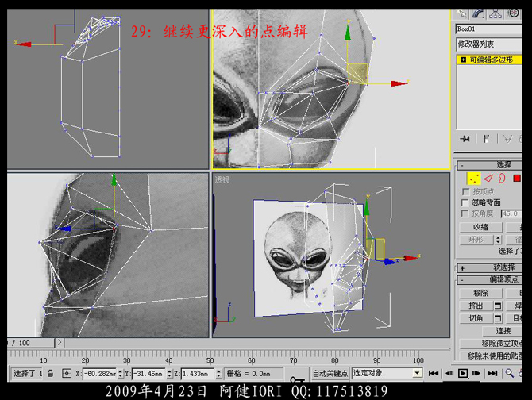Select Vertex sub-object level icon
The height and width of the screenshot is (400, 532).
click(x=474, y=179)
